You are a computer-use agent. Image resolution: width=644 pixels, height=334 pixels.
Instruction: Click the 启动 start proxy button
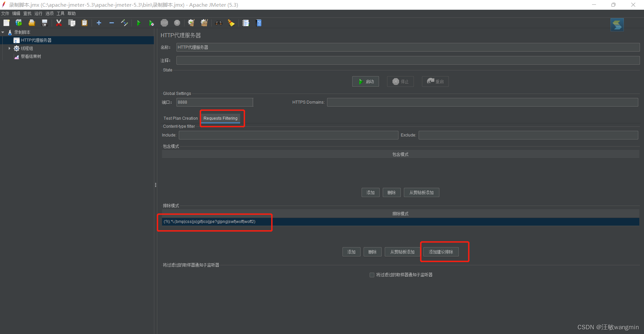(x=365, y=81)
